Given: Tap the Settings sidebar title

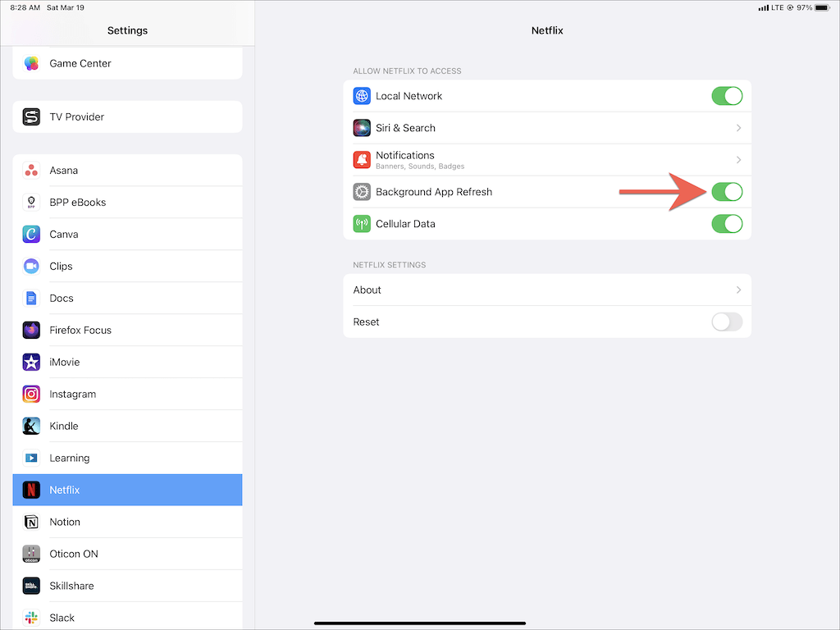Looking at the screenshot, I should pyautogui.click(x=127, y=30).
